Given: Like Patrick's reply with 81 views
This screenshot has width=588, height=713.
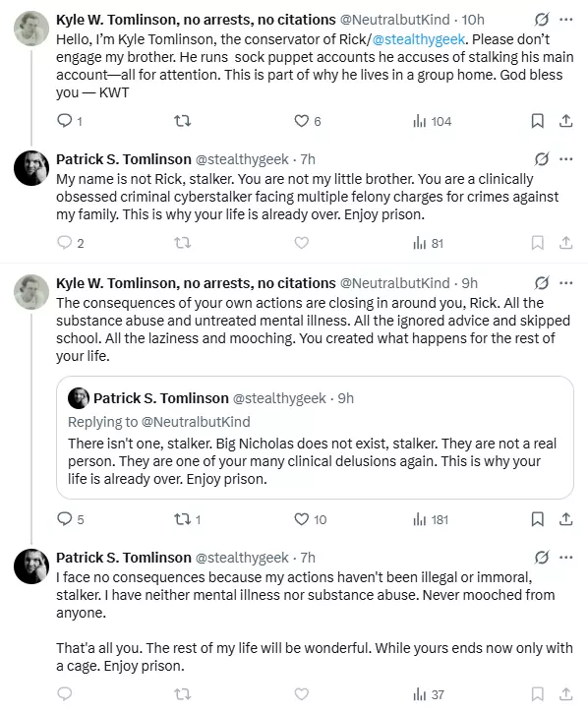Looking at the screenshot, I should 302,243.
